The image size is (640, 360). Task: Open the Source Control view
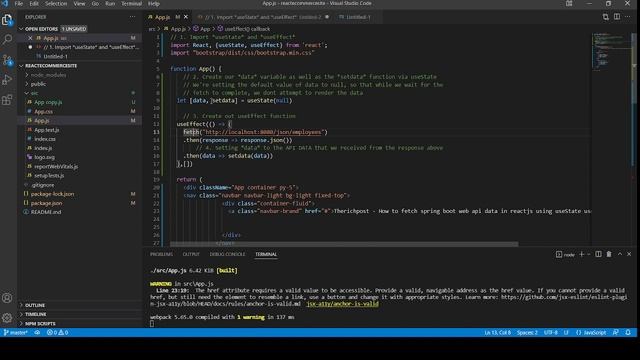[7, 60]
